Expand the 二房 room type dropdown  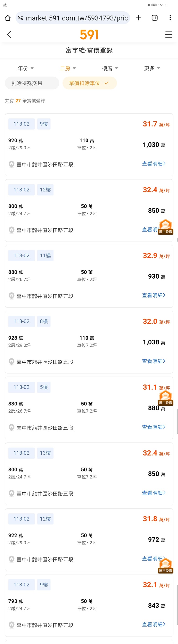pos(68,68)
